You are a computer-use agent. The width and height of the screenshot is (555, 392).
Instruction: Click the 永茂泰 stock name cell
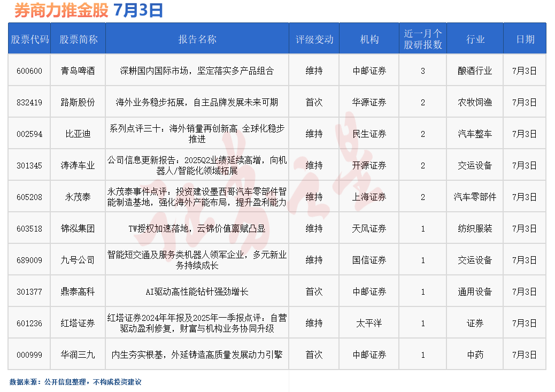click(78, 197)
